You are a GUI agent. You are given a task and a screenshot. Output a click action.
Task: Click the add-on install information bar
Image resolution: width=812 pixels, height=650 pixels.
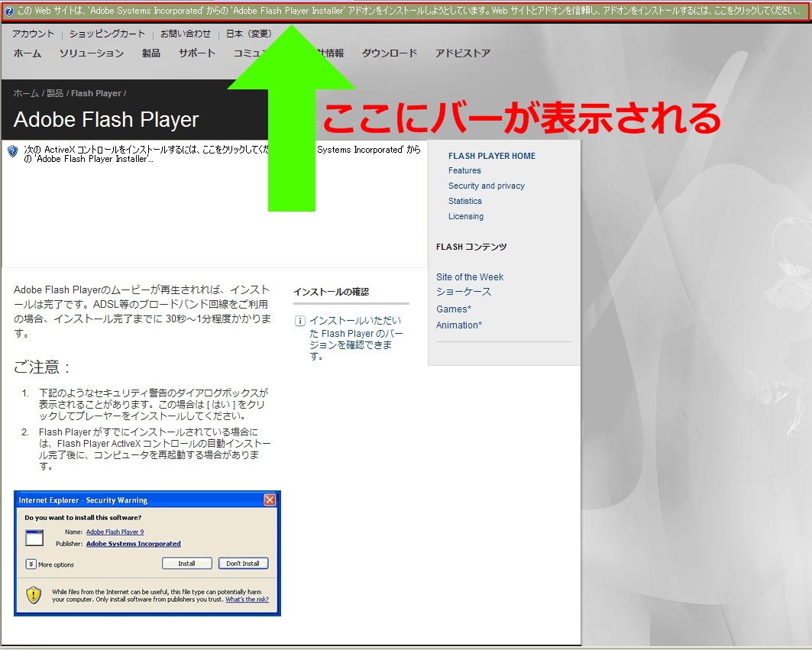406,11
